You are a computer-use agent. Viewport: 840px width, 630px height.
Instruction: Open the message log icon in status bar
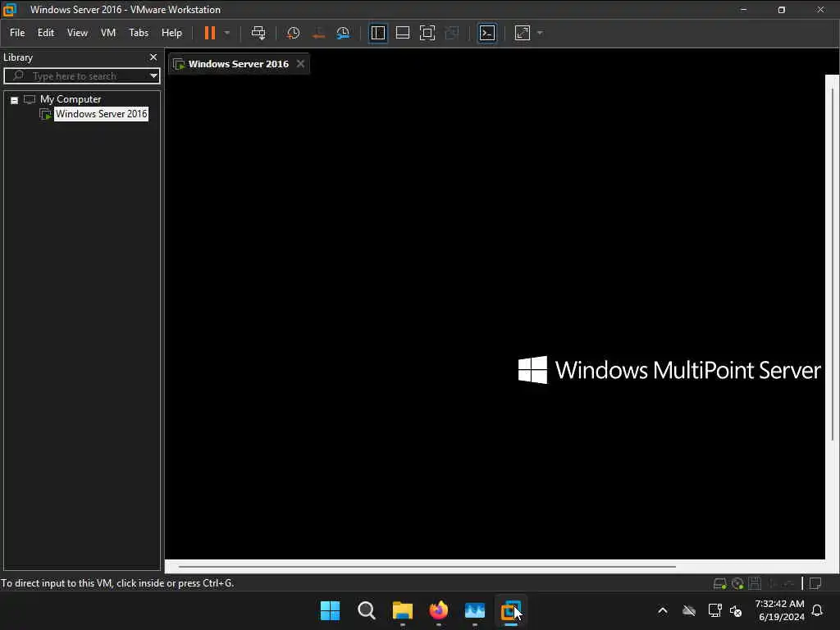(815, 583)
